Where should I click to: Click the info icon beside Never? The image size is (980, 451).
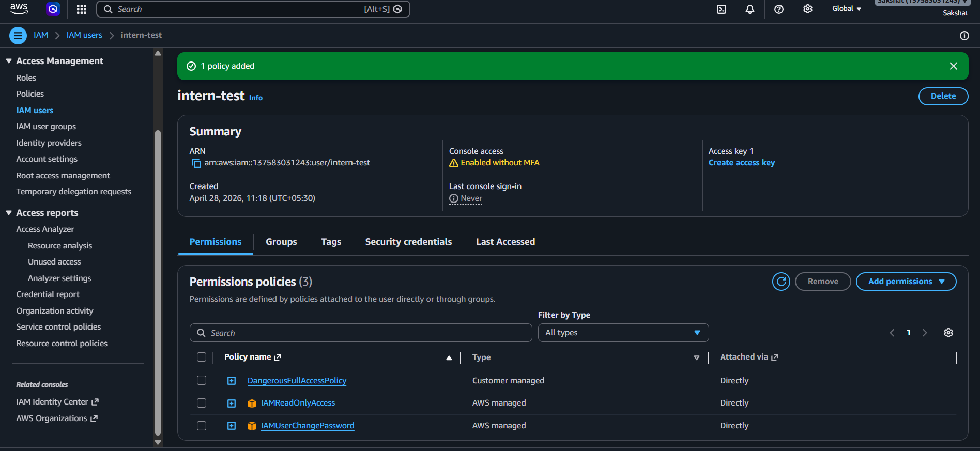pyautogui.click(x=454, y=198)
